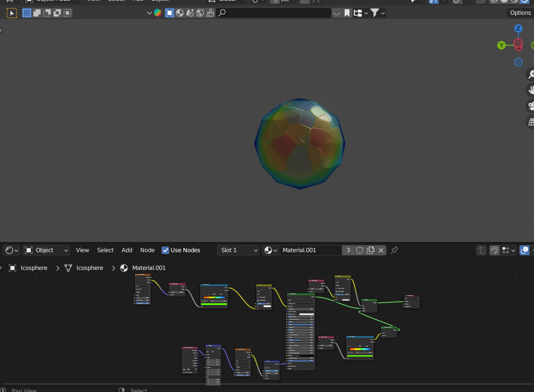Screen dimensions: 534x392
Task: Open the Add menu in node editor
Action: pyautogui.click(x=127, y=250)
